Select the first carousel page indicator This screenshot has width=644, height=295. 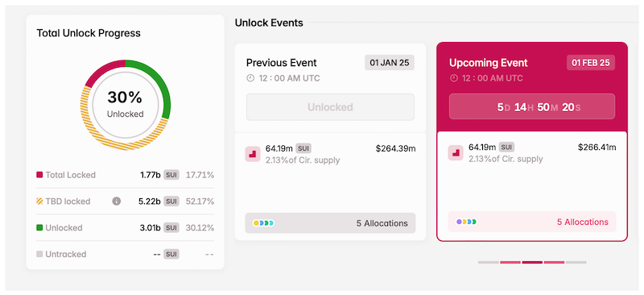click(x=489, y=262)
